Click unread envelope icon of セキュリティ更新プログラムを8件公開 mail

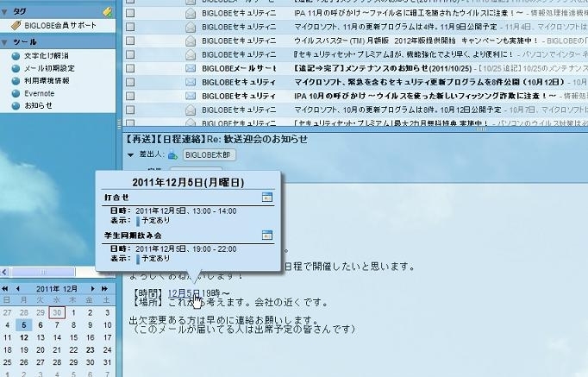pyautogui.click(x=191, y=82)
